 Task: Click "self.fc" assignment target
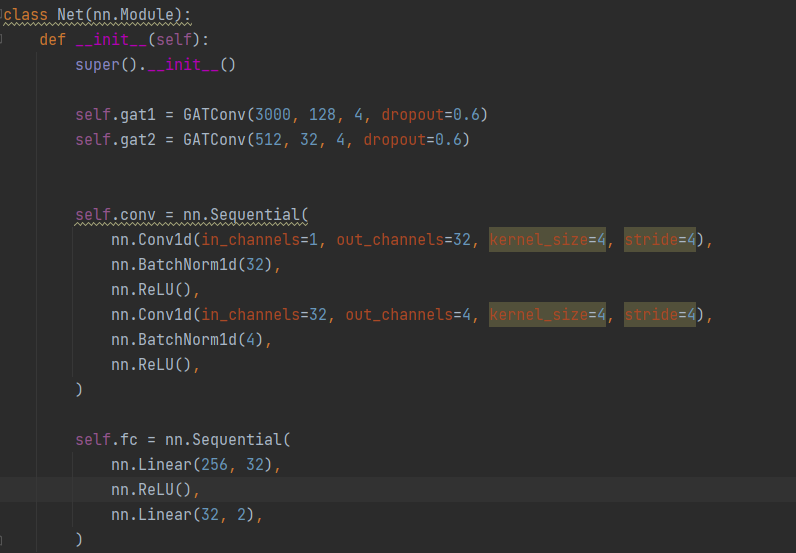click(107, 440)
